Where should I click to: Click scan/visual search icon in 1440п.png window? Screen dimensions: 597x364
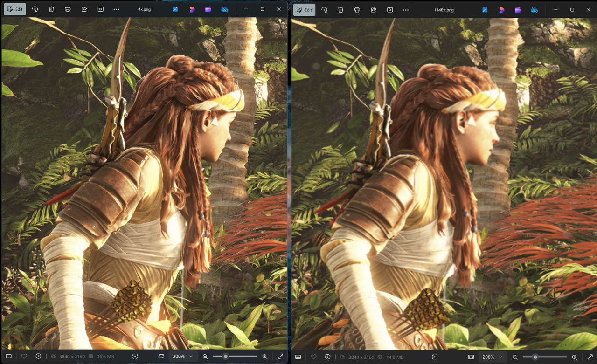[435, 357]
